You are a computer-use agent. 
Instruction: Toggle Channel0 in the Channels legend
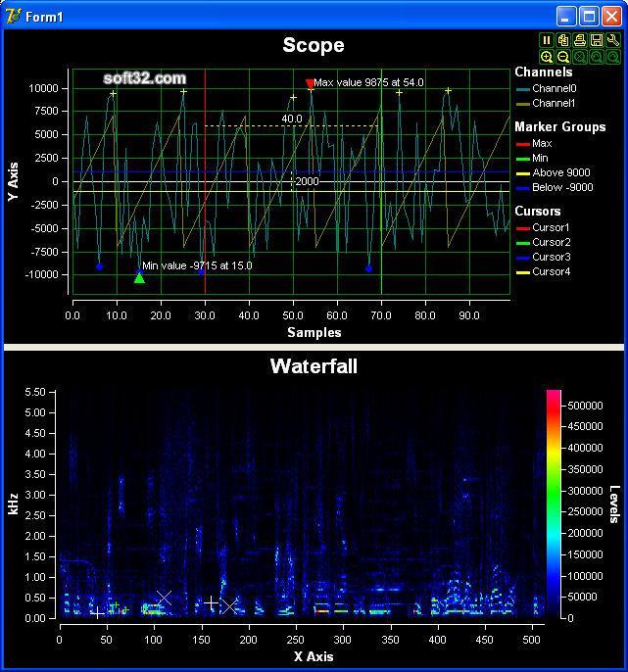click(x=547, y=88)
